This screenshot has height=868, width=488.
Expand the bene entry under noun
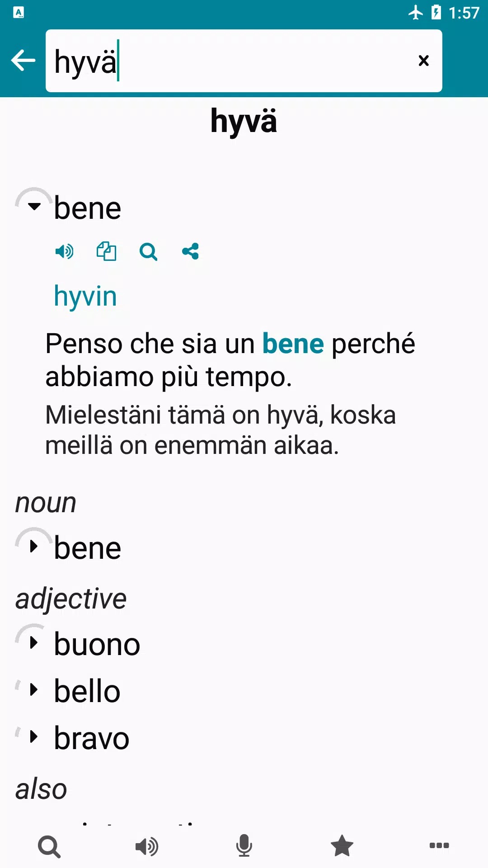coord(34,547)
